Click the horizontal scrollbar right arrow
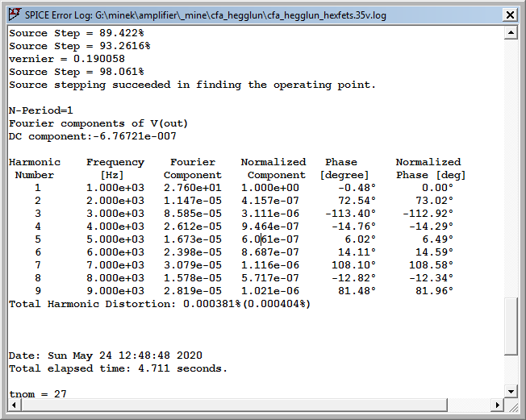This screenshot has height=420, width=526. (498, 405)
